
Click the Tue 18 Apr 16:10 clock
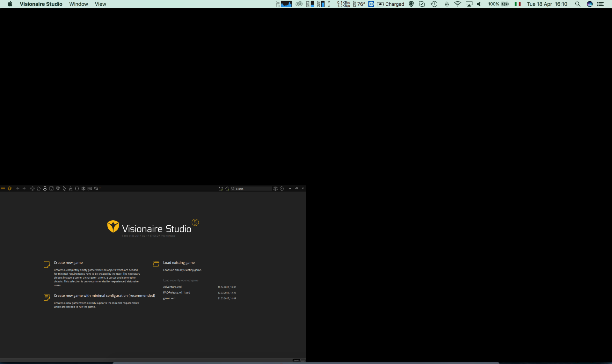pos(547,4)
